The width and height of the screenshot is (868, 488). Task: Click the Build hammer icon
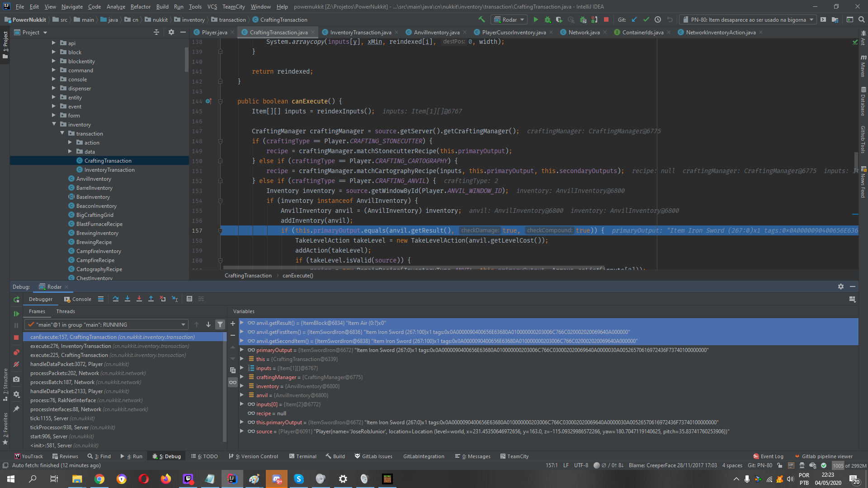pyautogui.click(x=481, y=20)
